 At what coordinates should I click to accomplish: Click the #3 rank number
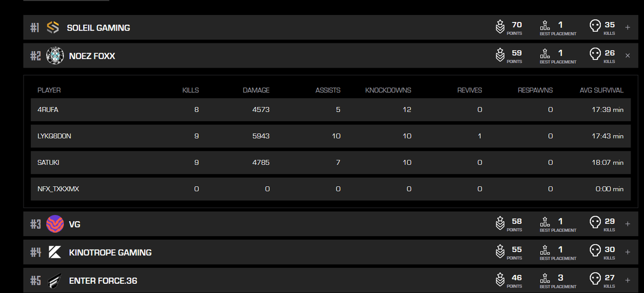click(x=35, y=224)
